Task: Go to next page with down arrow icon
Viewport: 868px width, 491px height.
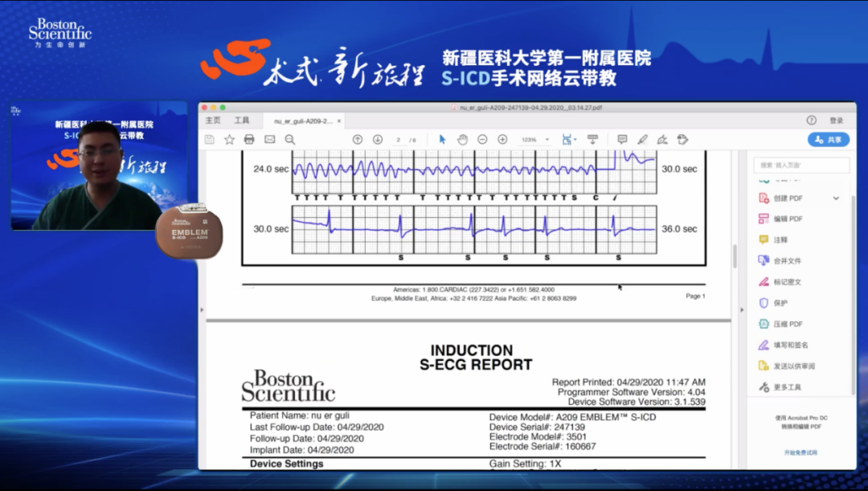Action: [x=378, y=140]
